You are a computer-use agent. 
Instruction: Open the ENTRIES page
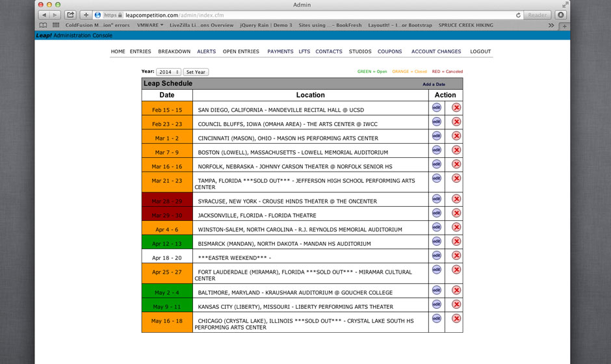tap(140, 51)
